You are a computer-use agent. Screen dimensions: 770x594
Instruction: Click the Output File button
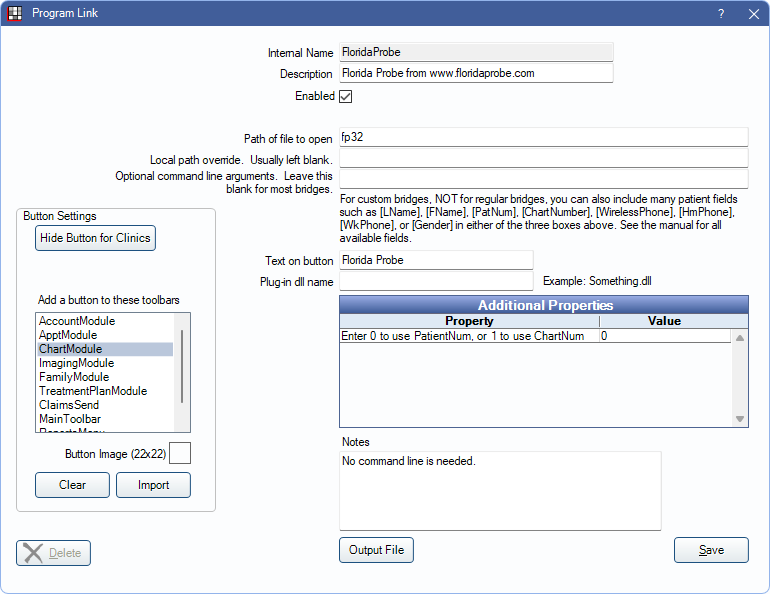[376, 550]
